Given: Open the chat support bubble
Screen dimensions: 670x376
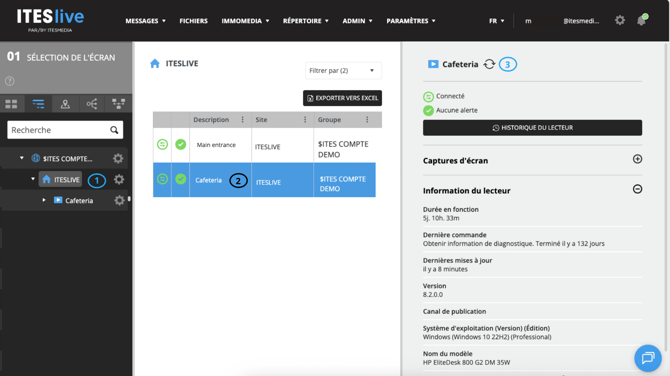Looking at the screenshot, I should pyautogui.click(x=648, y=358).
